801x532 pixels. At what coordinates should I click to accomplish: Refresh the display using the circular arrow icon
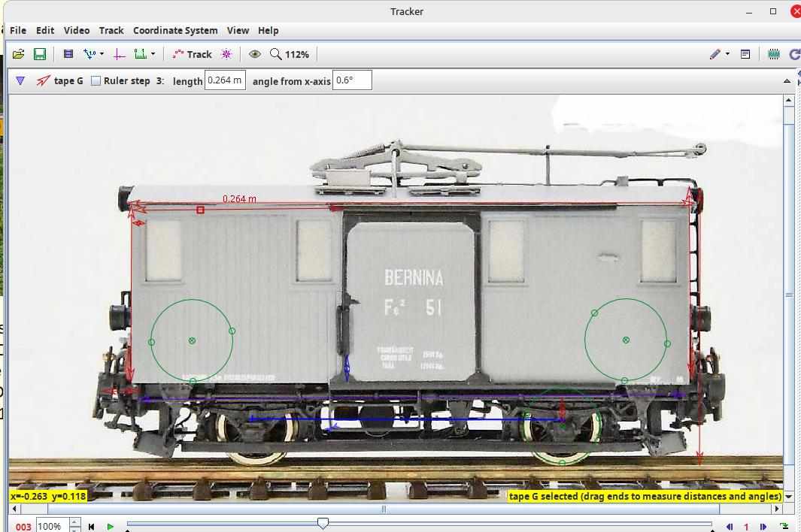pyautogui.click(x=794, y=53)
